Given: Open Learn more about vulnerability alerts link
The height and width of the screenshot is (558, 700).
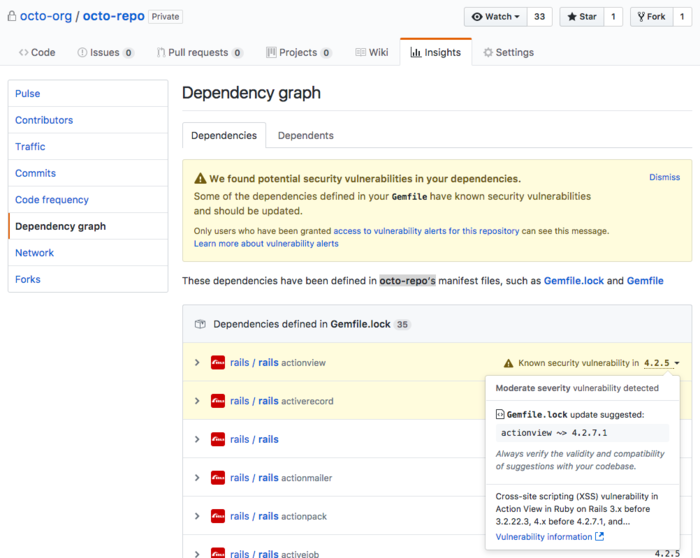Looking at the screenshot, I should [266, 244].
